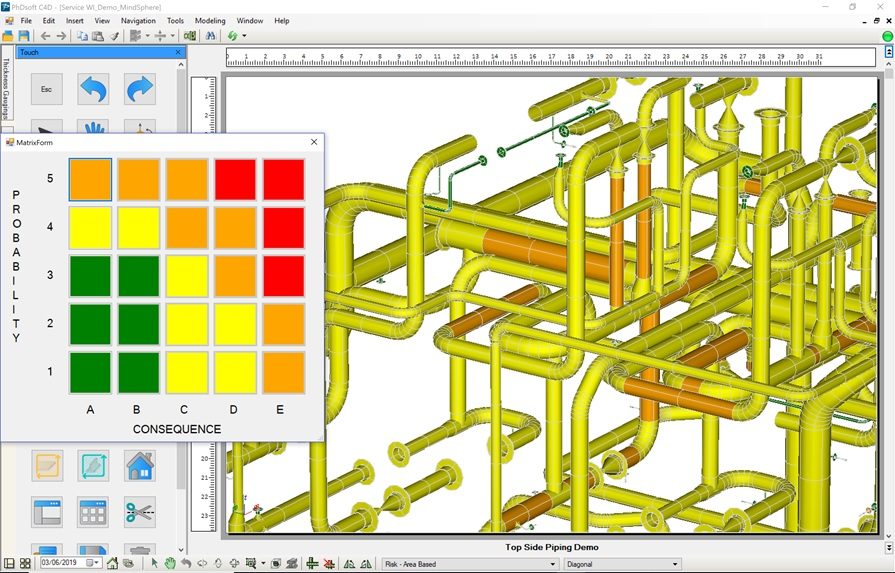Click the house home view icon in bottom toolbar
This screenshot has height=573, width=895.
point(112,563)
